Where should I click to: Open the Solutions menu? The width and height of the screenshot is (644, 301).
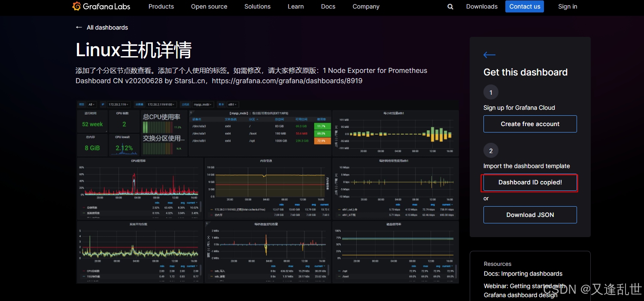(x=258, y=6)
